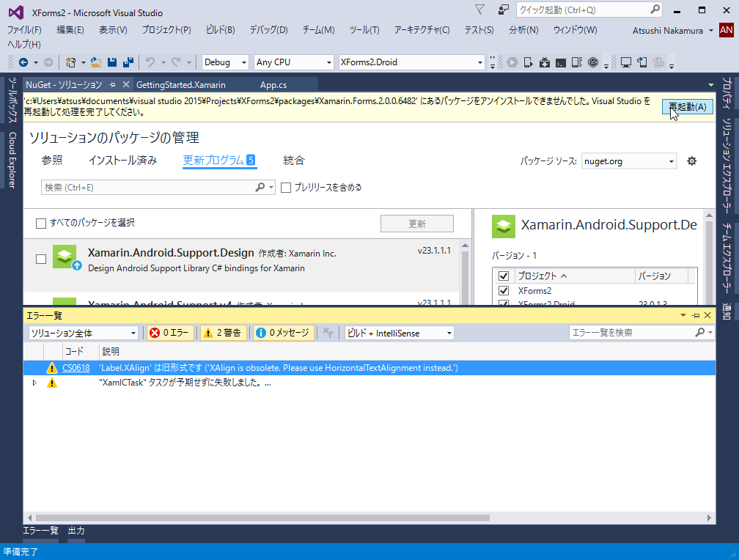This screenshot has width=739, height=560.
Task: Switch to the GettingStarted.Xamarin tab
Action: coord(181,85)
